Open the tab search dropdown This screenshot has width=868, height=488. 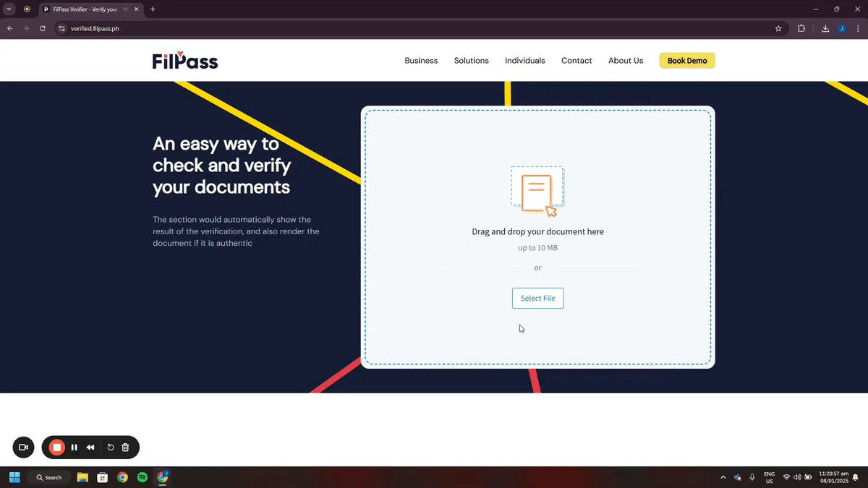(9, 9)
